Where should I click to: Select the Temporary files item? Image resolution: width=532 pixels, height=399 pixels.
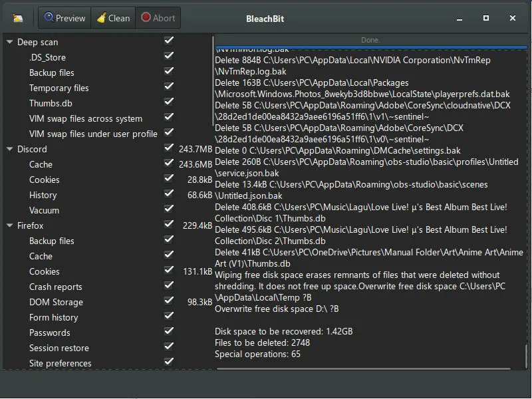coord(59,88)
